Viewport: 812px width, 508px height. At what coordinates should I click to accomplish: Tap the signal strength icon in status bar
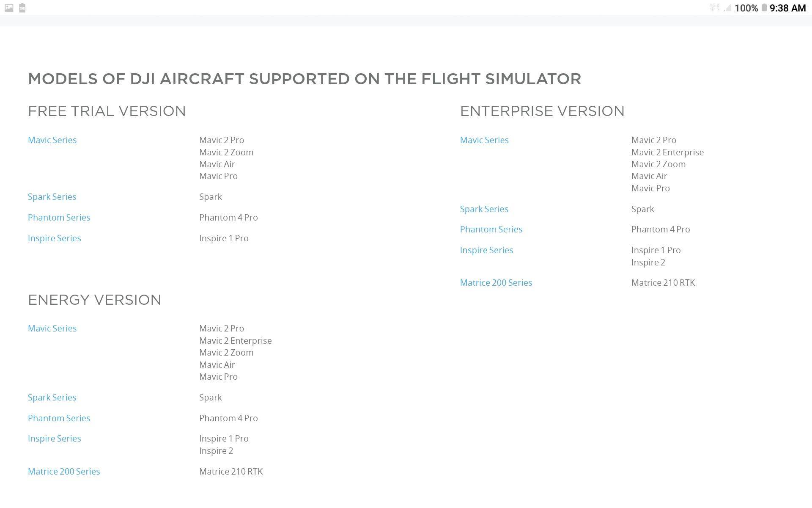coord(727,8)
